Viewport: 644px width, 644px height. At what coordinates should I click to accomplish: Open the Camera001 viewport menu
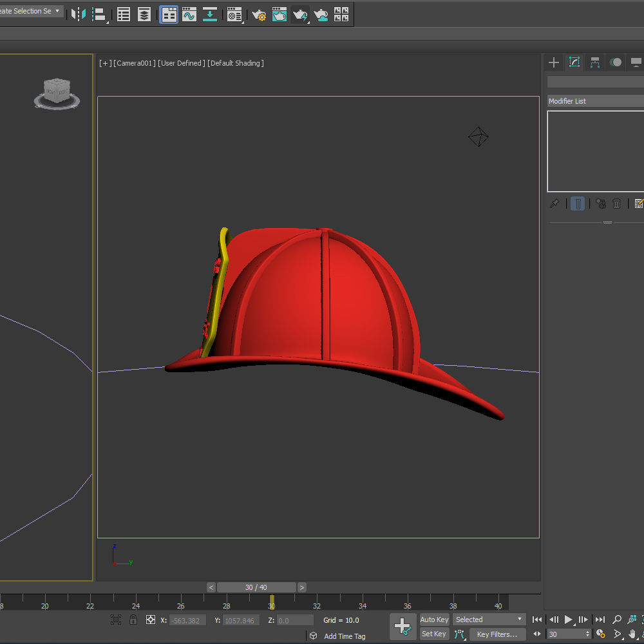(x=135, y=63)
